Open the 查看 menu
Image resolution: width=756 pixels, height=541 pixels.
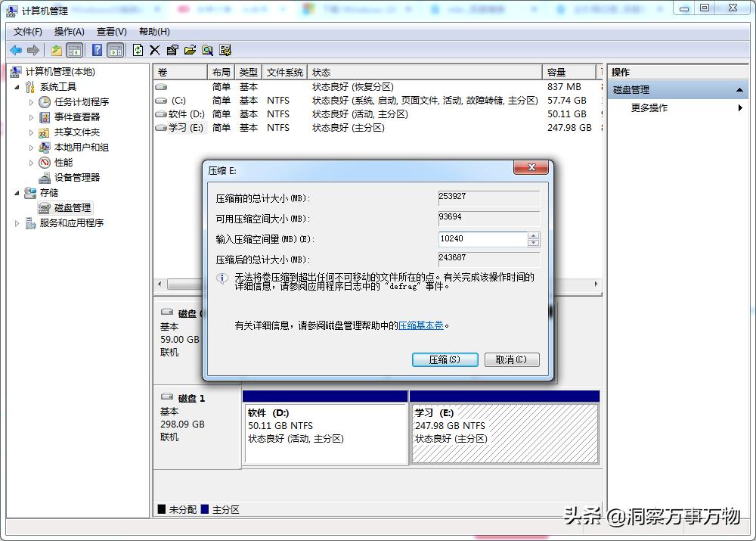(110, 32)
